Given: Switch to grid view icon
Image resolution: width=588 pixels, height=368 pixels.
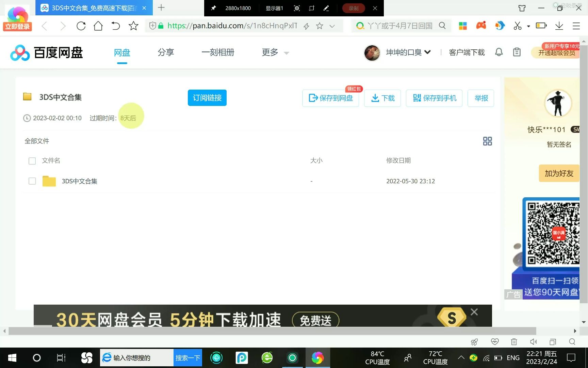Looking at the screenshot, I should coord(487,141).
